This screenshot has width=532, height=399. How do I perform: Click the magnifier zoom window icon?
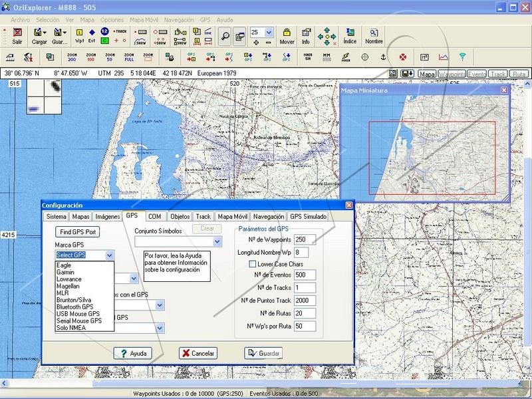[x=224, y=36]
